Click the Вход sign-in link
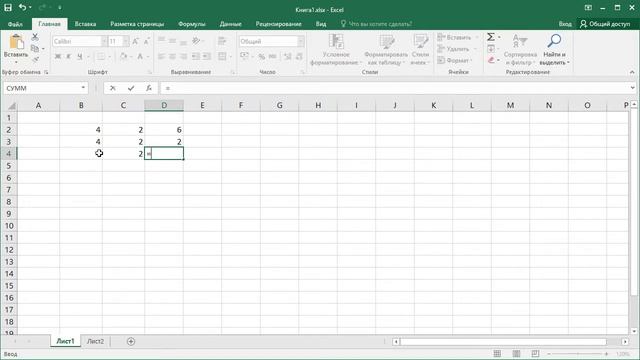Screen dimensions: 640x360 click(565, 24)
